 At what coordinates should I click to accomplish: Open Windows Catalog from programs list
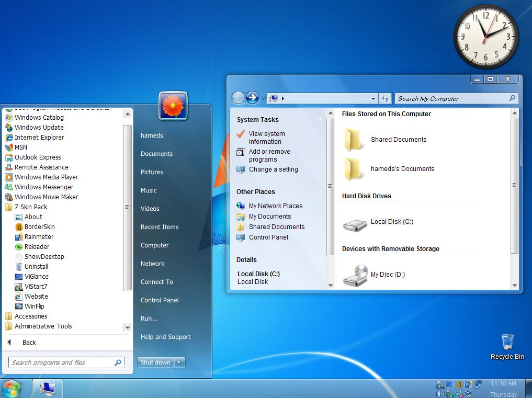tap(35, 117)
